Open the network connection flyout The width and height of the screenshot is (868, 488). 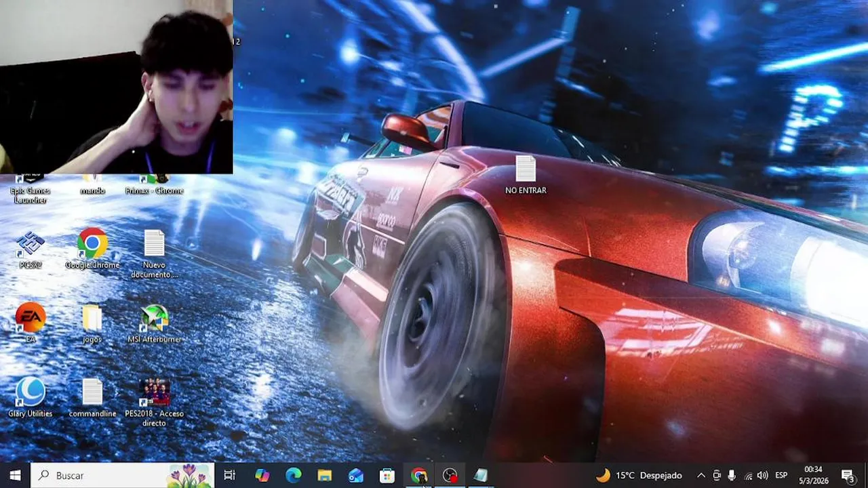(748, 475)
